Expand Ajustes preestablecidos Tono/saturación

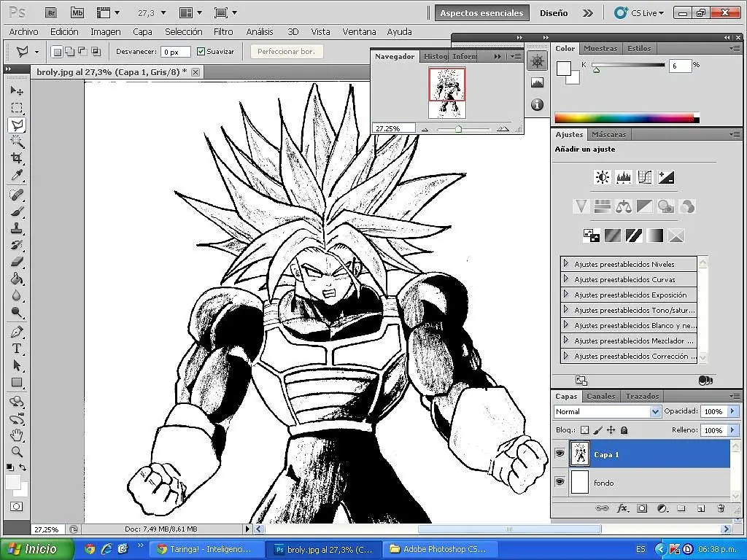coord(566,309)
